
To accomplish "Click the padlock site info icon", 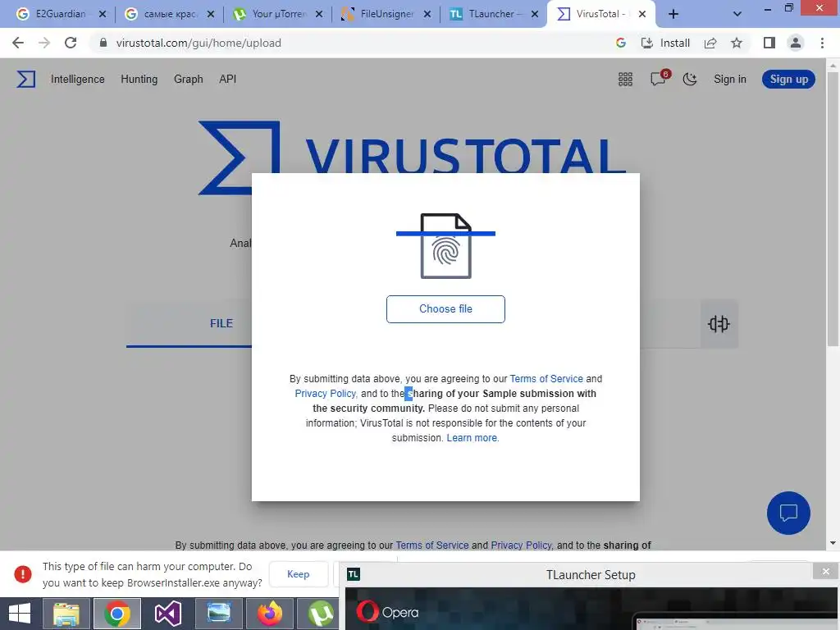I will (x=103, y=43).
